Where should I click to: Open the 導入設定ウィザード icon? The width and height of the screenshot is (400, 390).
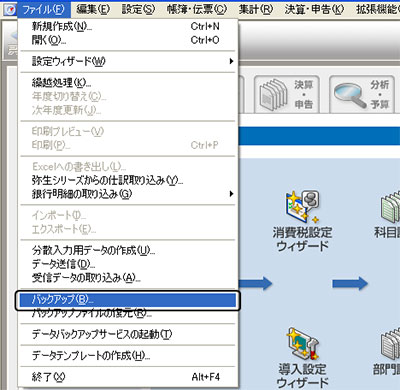302,358
